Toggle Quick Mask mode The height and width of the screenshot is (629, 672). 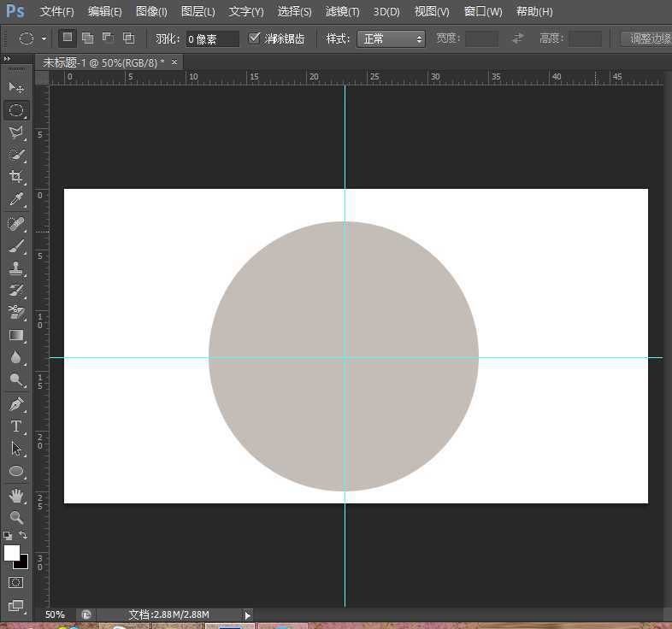pos(16,583)
